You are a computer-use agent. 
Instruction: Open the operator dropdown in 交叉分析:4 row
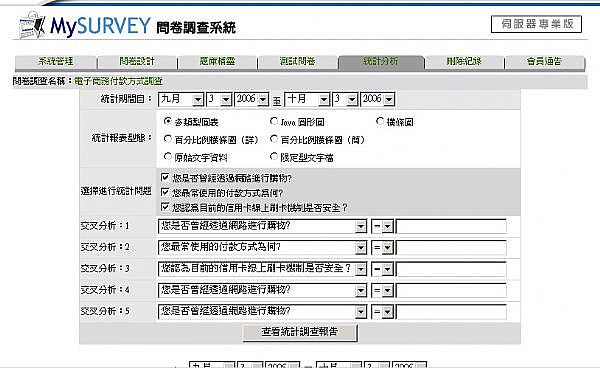(382, 291)
